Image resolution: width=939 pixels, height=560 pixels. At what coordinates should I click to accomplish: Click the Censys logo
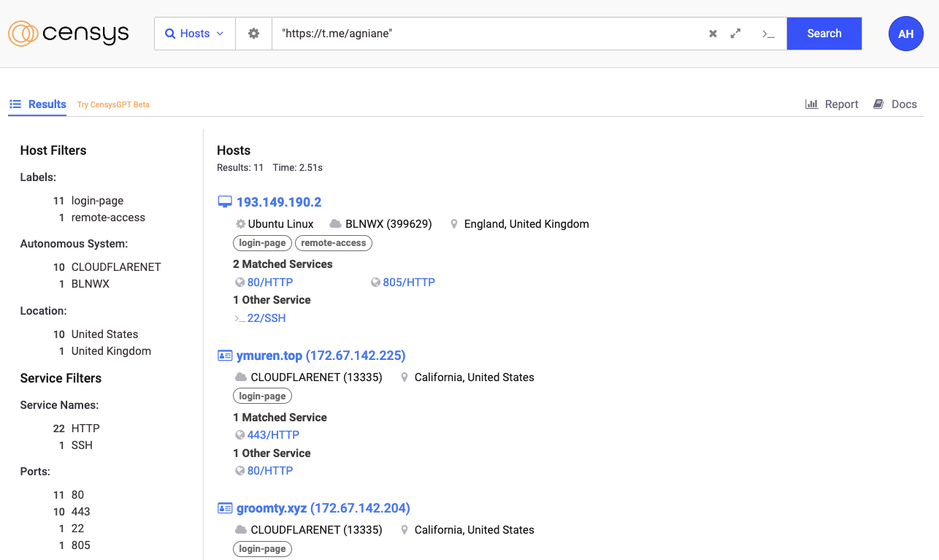68,34
